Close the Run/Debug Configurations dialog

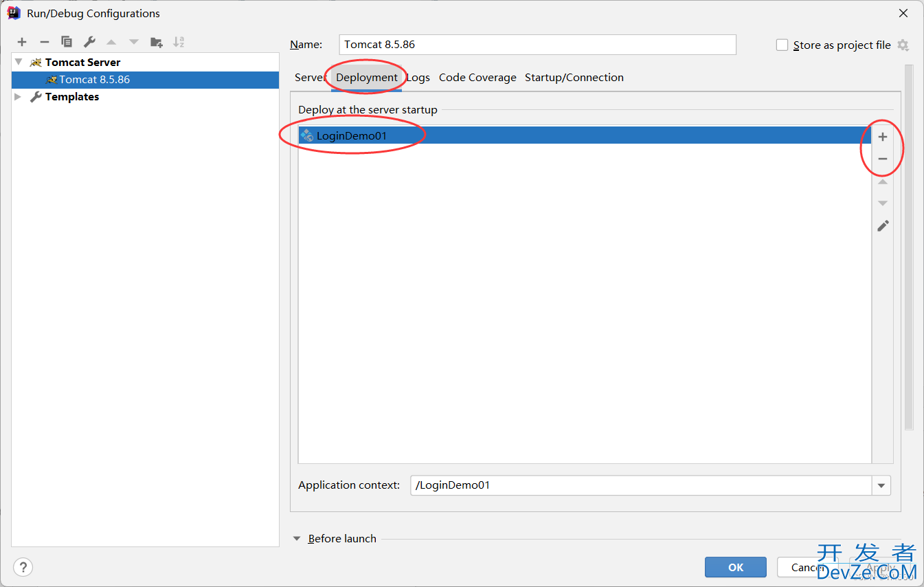point(903,13)
